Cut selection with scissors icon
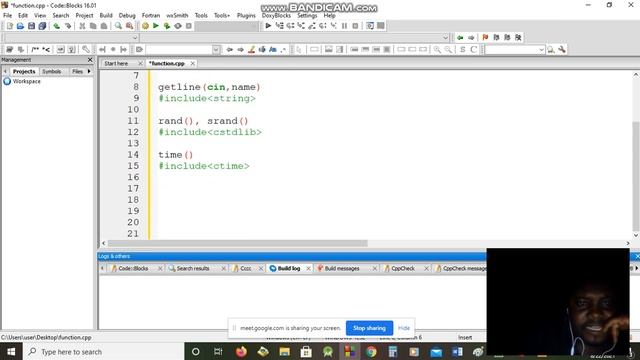The height and width of the screenshot is (360, 640). 82,26
